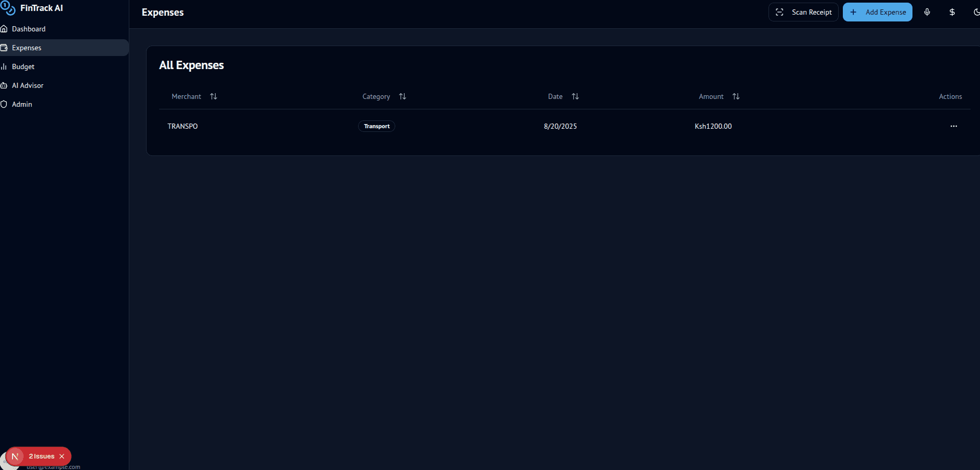Click the FinTrack AI logo icon
The width and height of the screenshot is (980, 470).
point(8,8)
